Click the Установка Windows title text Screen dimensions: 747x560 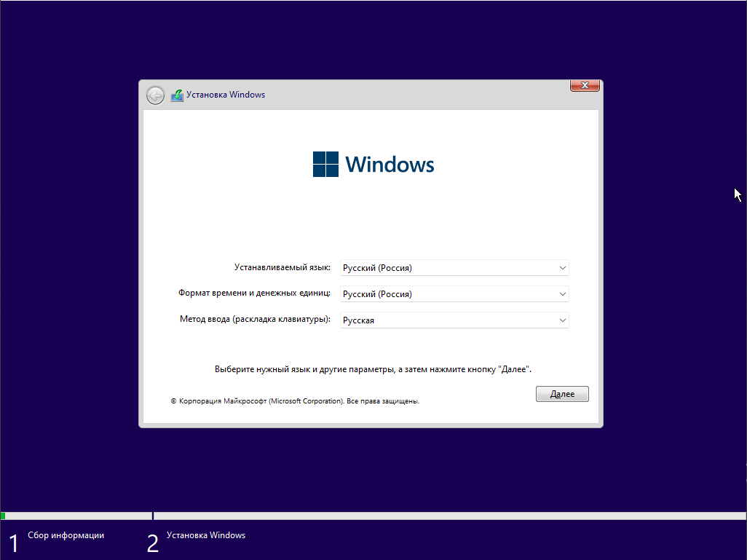[226, 95]
